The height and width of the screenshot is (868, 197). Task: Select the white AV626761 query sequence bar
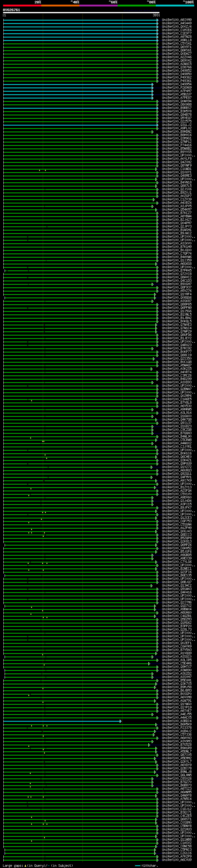click(81, 12)
